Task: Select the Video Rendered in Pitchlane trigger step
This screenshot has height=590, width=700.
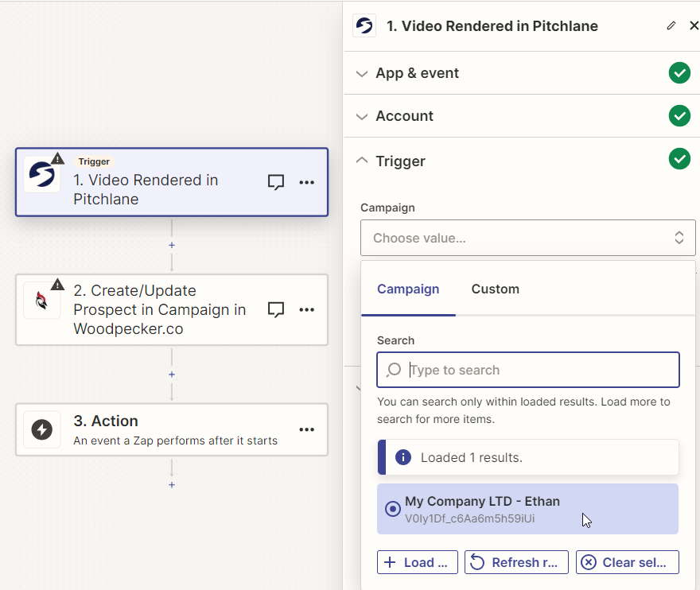Action: click(172, 182)
